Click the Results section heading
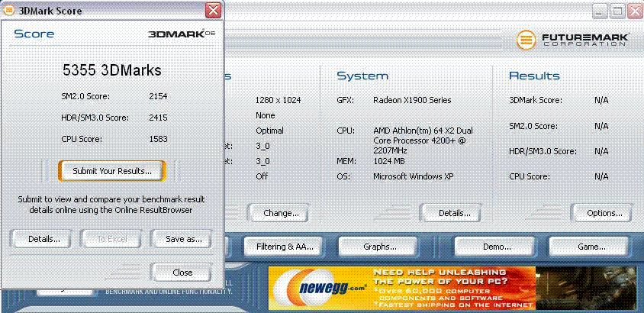Screen dimensions: 644x313 [534, 76]
